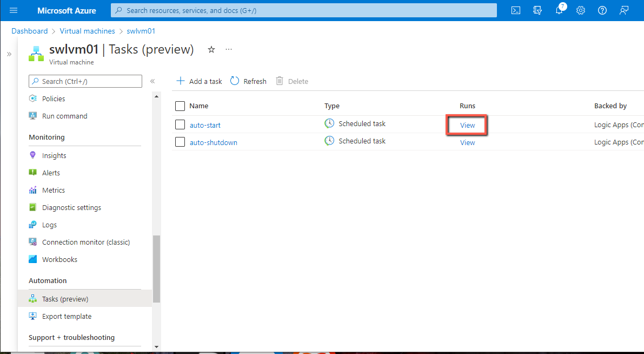Open Diagnostic settings menu item
Screen dimensions: 644x354
pos(71,208)
